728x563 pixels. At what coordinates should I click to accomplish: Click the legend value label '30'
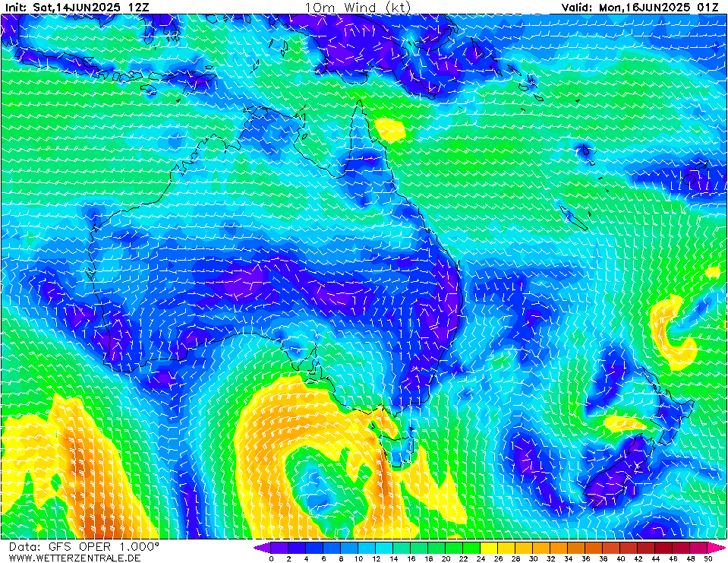click(533, 558)
